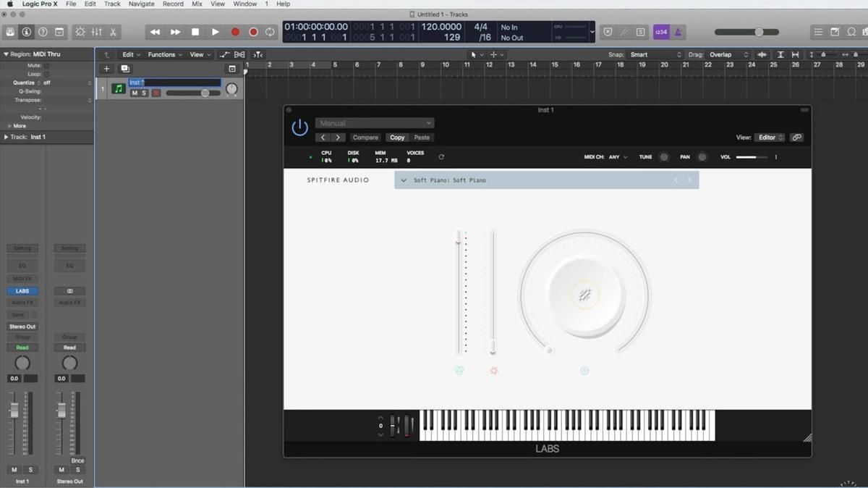Screen dimensions: 868x488
Task: Solo the Inst 1 track
Action: point(144,93)
